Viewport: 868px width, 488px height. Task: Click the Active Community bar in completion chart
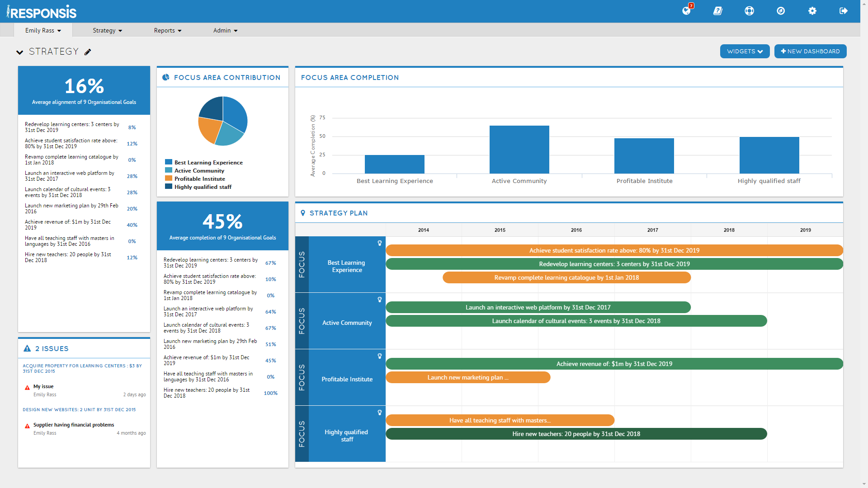click(x=519, y=150)
